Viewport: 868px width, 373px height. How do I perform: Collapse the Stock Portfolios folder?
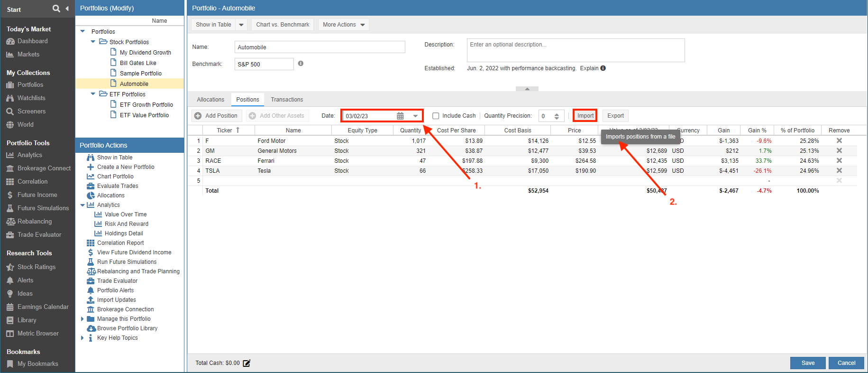(x=93, y=42)
